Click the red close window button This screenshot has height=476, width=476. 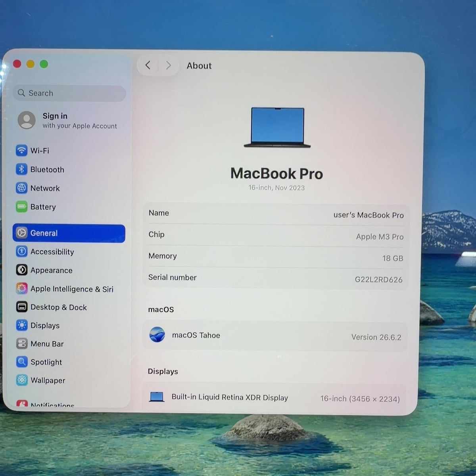click(x=17, y=64)
